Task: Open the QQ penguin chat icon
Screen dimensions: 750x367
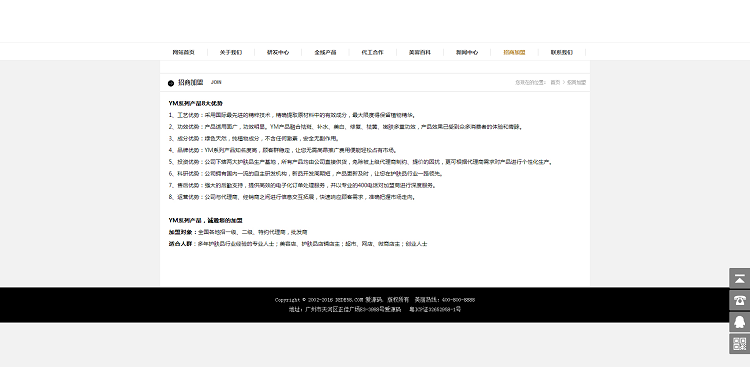Action: (x=739, y=322)
